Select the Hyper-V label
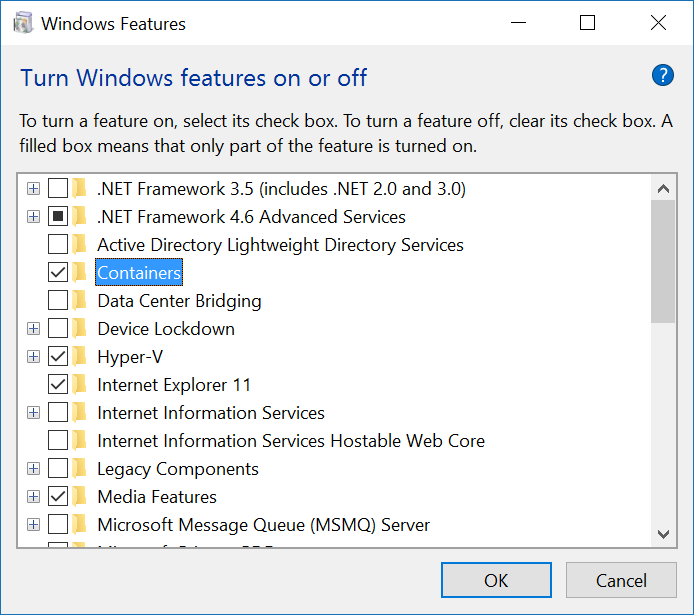The height and width of the screenshot is (615, 694). click(130, 357)
